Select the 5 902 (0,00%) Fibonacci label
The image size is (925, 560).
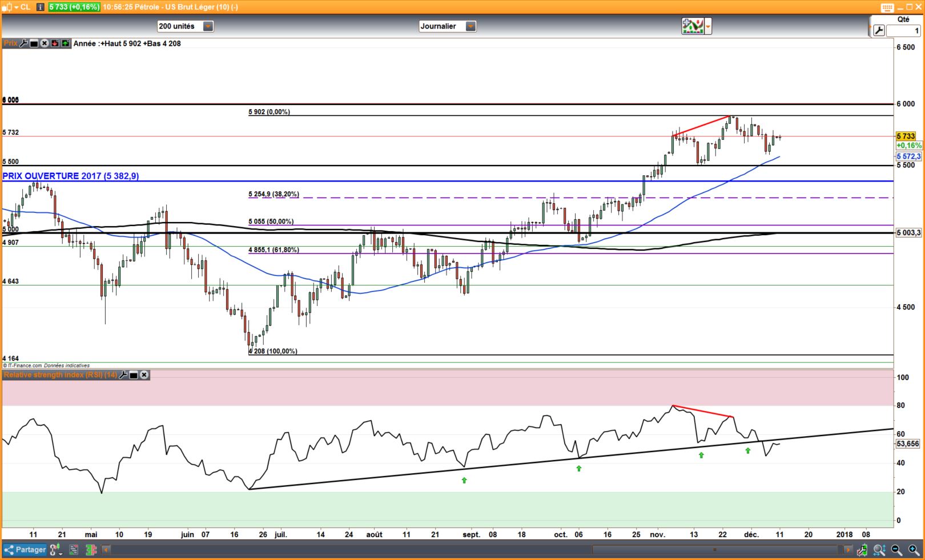pos(269,112)
